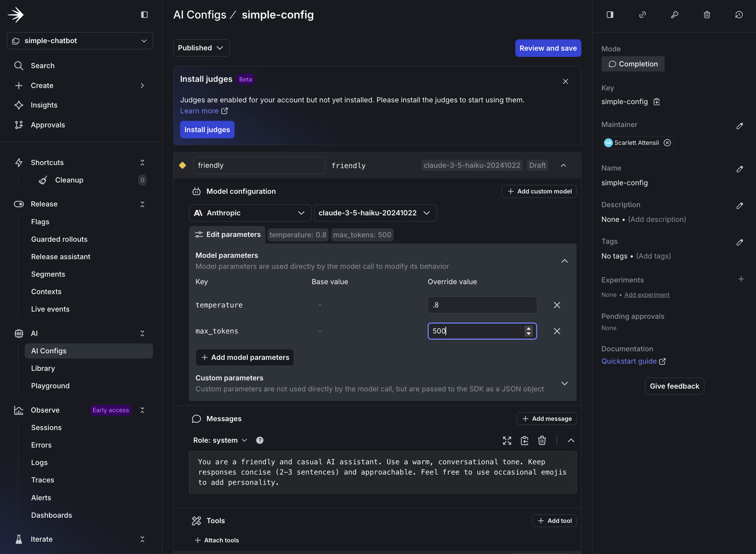756x554 pixels.
Task: Expand the system message to fullscreen
Action: click(x=507, y=441)
